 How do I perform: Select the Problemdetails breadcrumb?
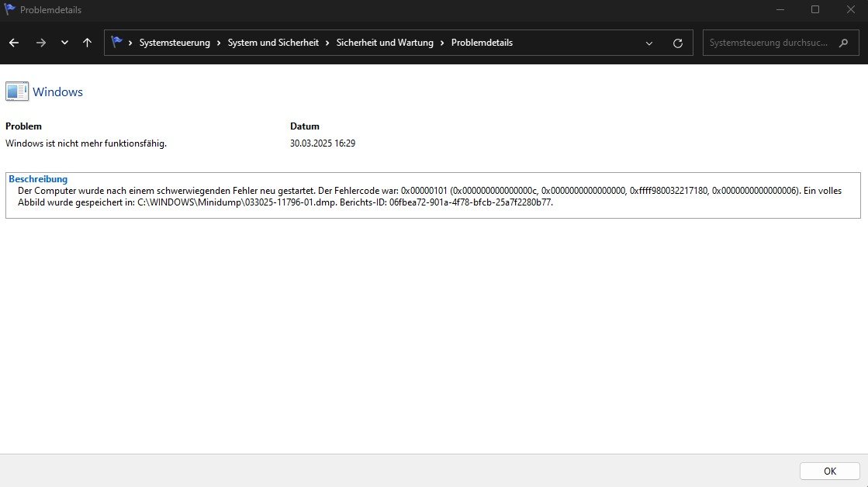(482, 43)
